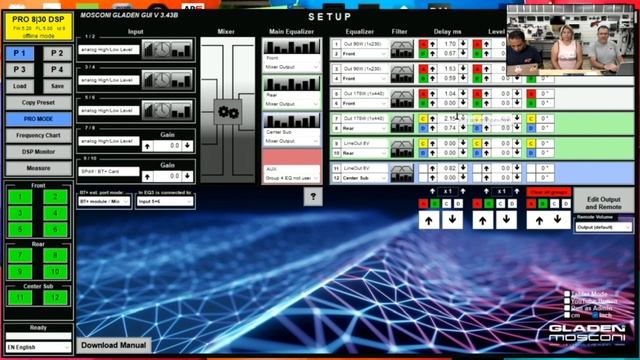Select delay group A red swatch for channel 1

[423, 43]
